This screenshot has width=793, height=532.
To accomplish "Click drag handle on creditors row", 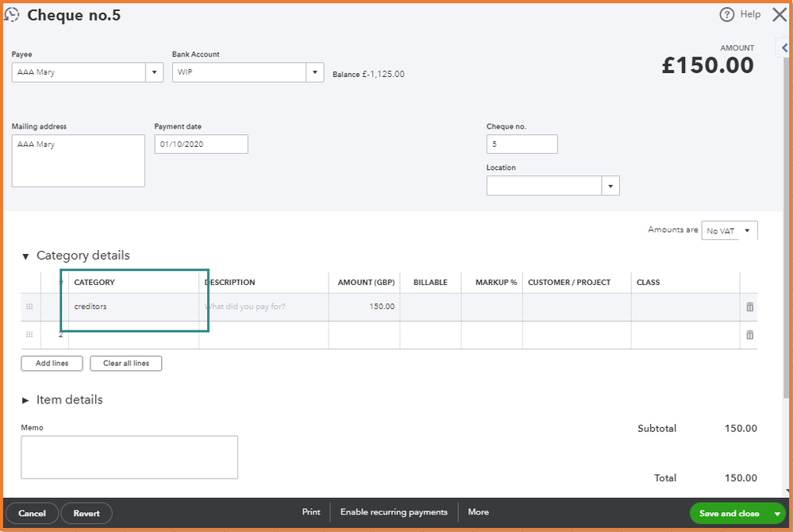I will pyautogui.click(x=30, y=307).
